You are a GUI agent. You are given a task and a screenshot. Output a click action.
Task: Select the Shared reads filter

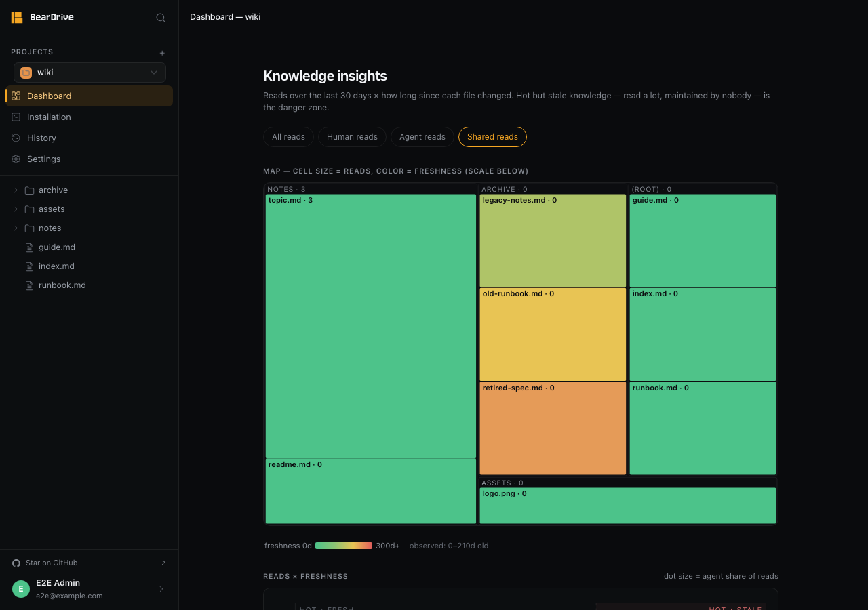click(x=492, y=137)
